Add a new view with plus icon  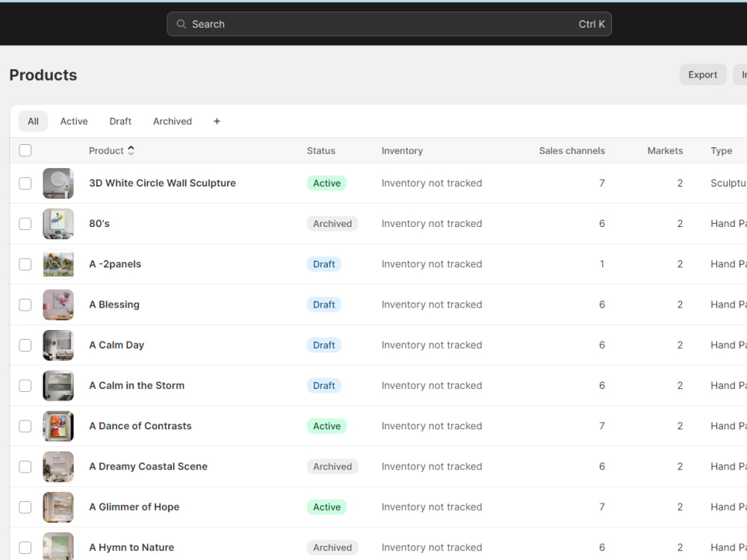coord(217,122)
